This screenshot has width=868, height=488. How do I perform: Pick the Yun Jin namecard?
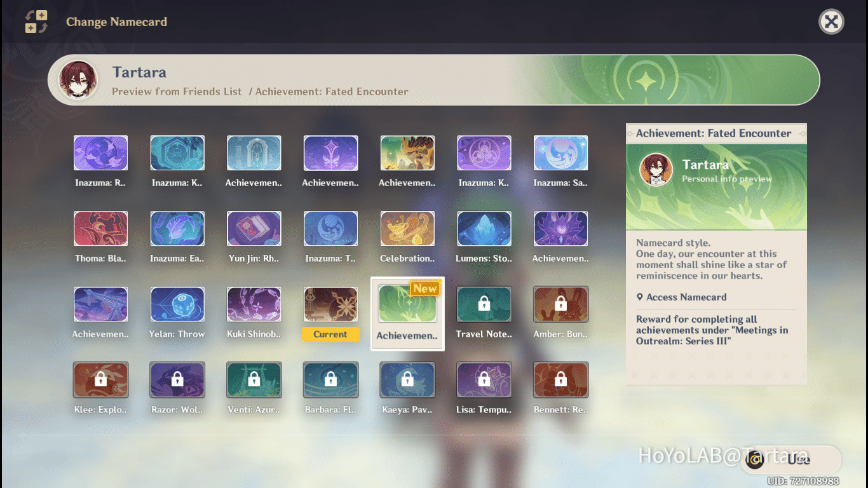(254, 229)
